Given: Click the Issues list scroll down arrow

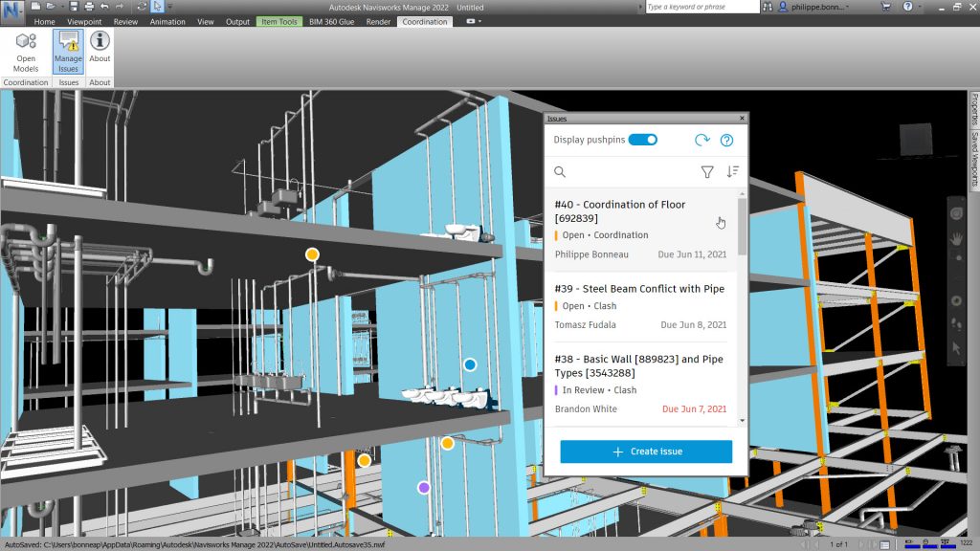Looking at the screenshot, I should tap(742, 421).
